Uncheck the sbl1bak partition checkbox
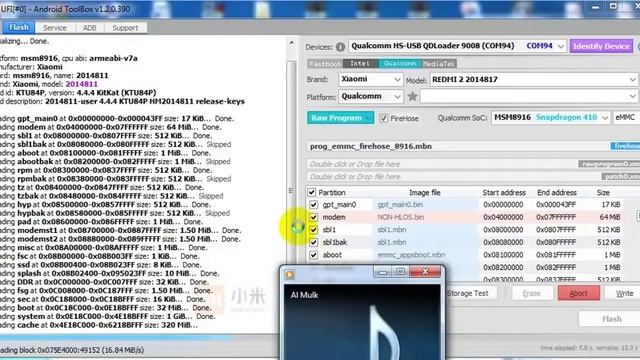Image resolution: width=640 pixels, height=360 pixels. (313, 242)
